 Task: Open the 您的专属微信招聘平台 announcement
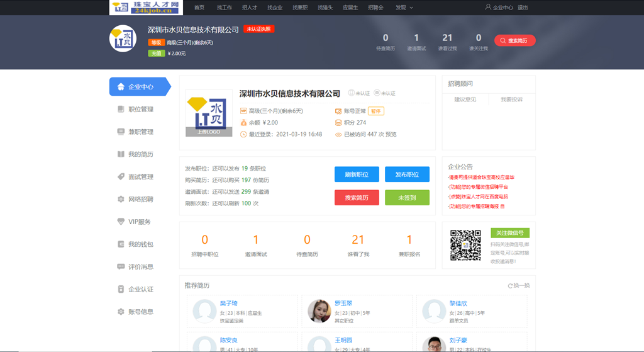pyautogui.click(x=478, y=186)
